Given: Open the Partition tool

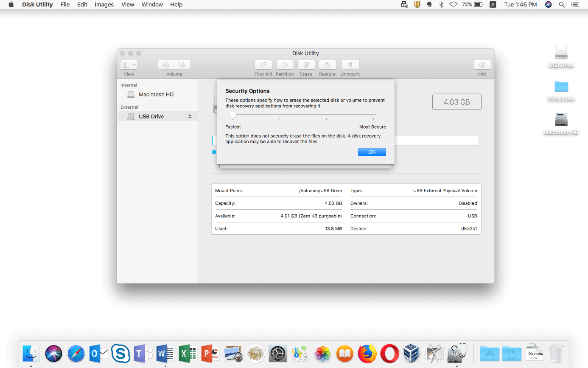Looking at the screenshot, I should 285,65.
